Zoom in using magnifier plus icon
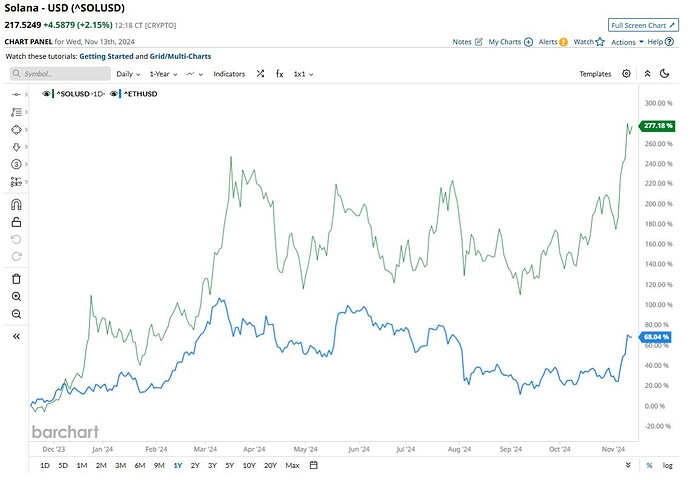Image resolution: width=690 pixels, height=480 pixels. [x=16, y=296]
